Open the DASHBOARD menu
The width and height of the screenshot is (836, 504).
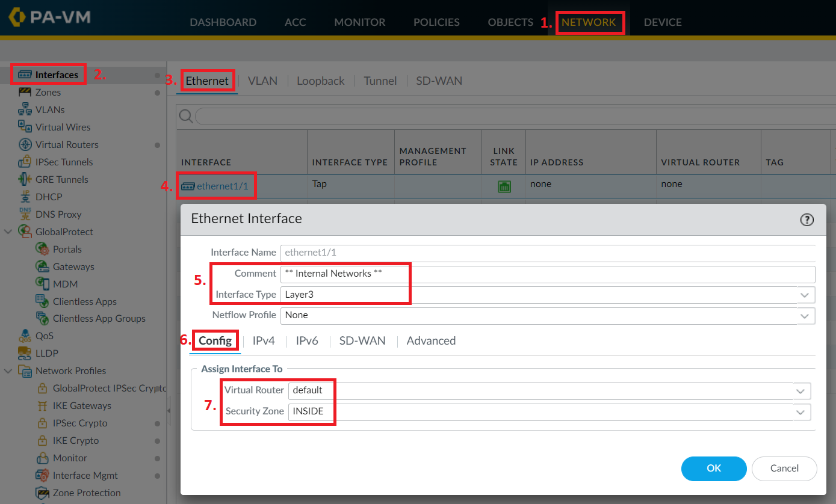[x=223, y=22]
